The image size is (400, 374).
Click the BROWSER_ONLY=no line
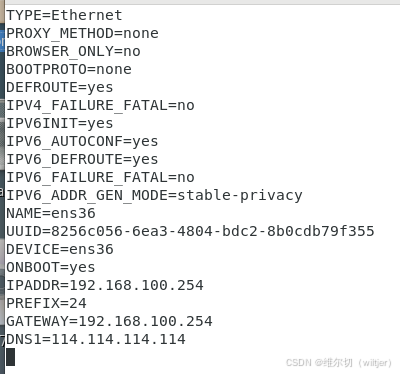(x=73, y=51)
